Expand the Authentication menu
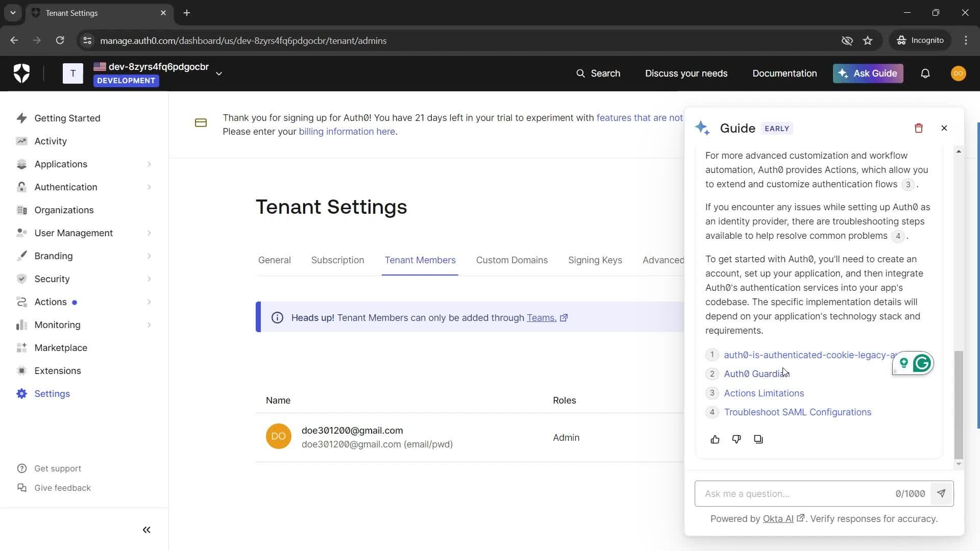 click(149, 187)
